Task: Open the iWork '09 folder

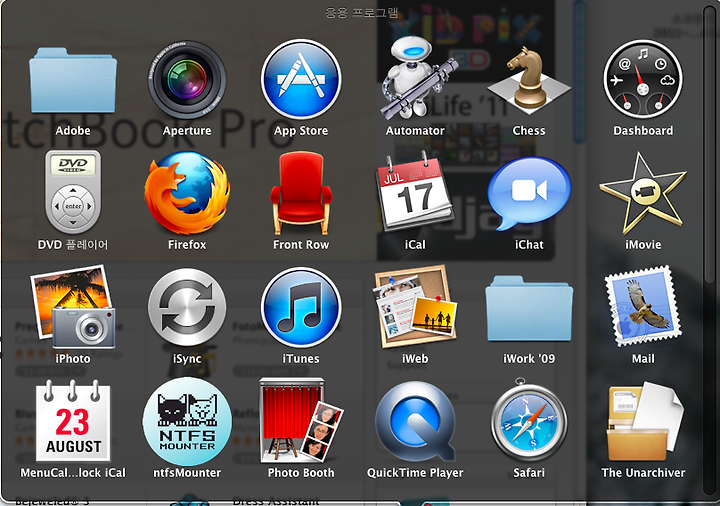Action: (529, 309)
